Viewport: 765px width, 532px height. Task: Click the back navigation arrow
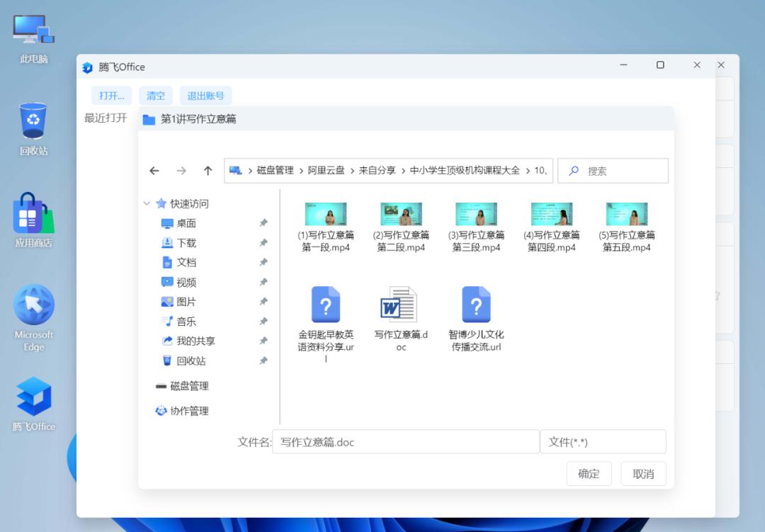154,170
